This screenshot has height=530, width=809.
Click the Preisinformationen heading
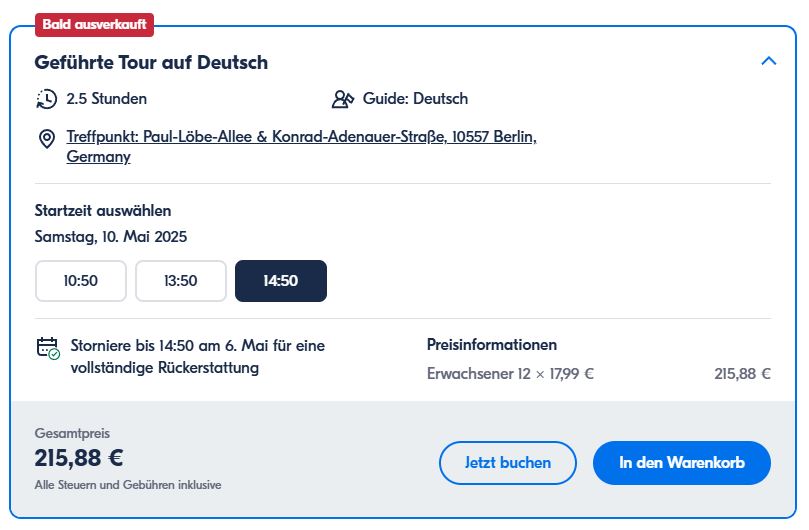[x=492, y=345]
